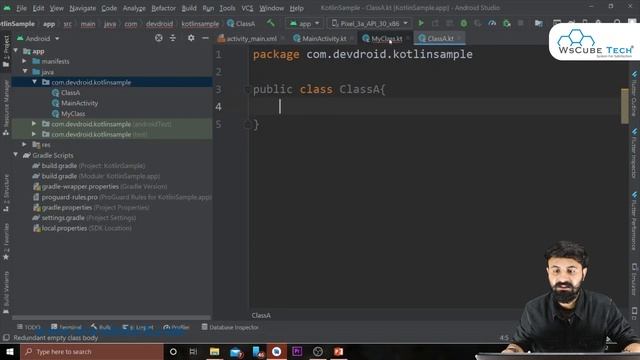Hide the Project panel with minus icon
The width and height of the screenshot is (640, 360).
tap(205, 38)
